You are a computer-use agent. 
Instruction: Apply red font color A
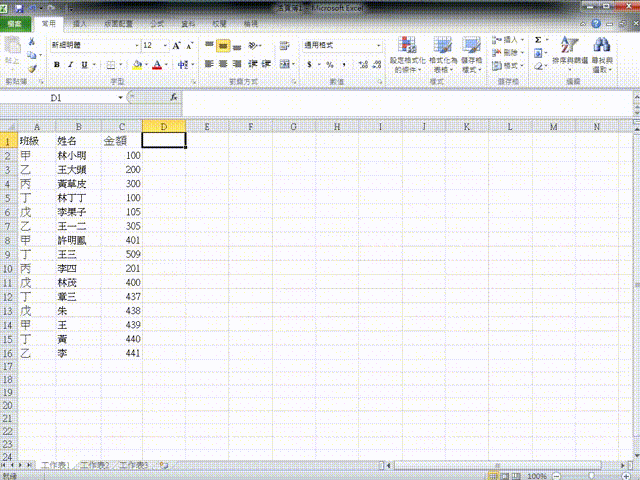[x=157, y=64]
